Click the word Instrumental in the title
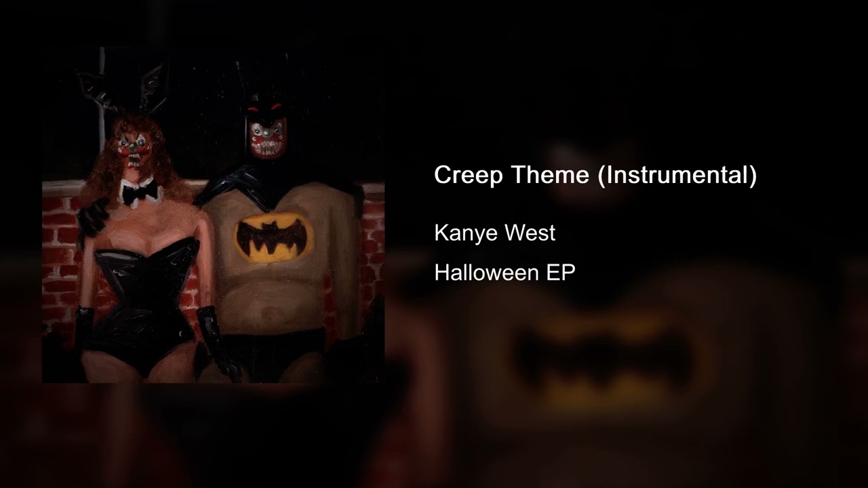 click(677, 175)
